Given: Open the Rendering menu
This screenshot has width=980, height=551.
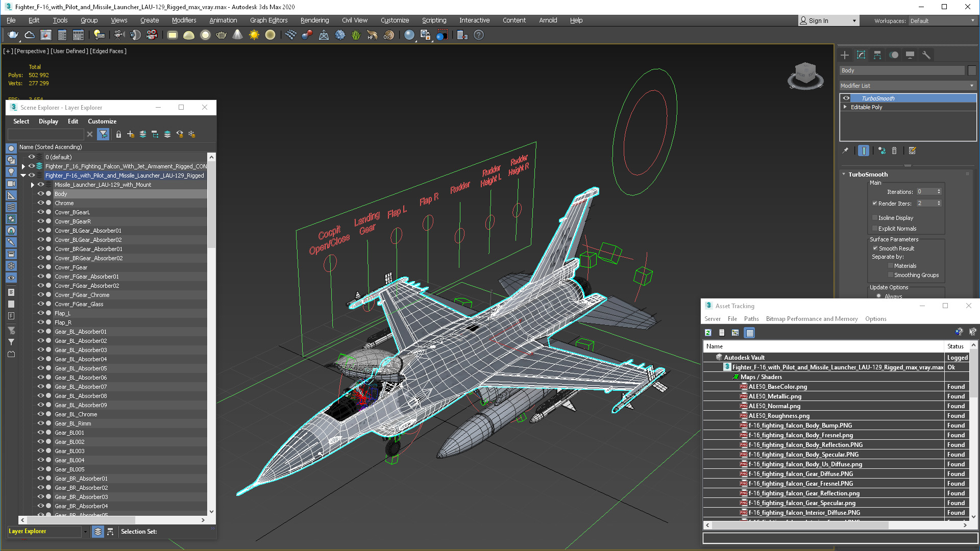Looking at the screenshot, I should coord(314,20).
